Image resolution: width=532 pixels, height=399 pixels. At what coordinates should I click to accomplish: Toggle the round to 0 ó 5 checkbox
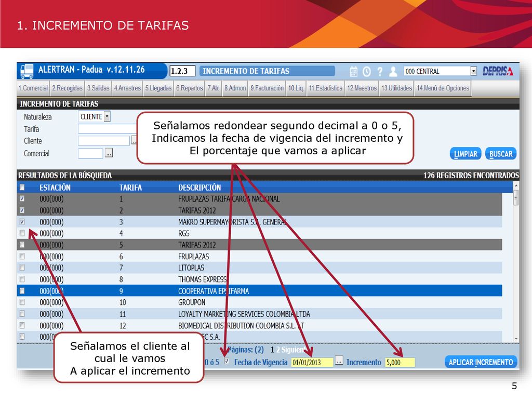(x=227, y=361)
